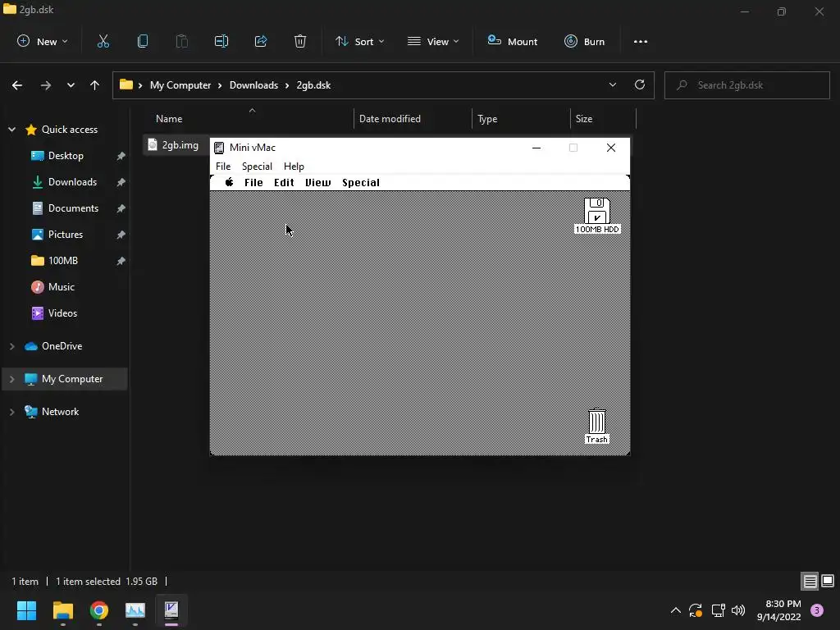Open Desktop in Quick access
This screenshot has height=630, width=840.
[66, 156]
